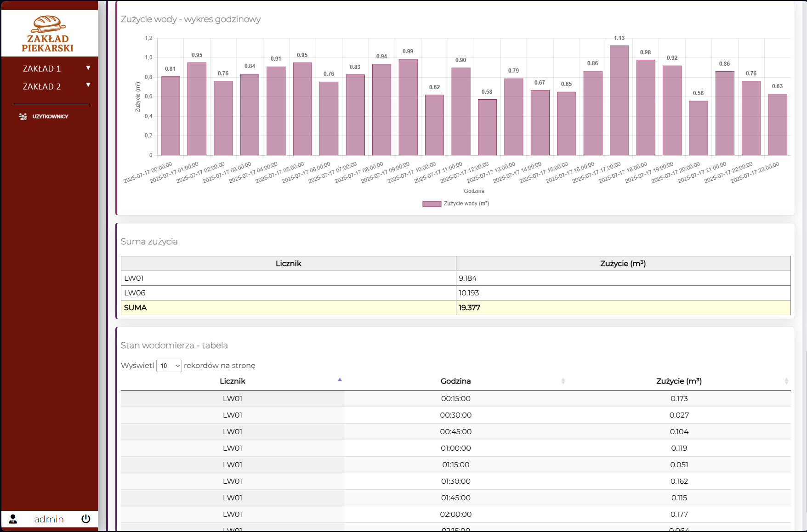Open ZAKŁAD 2 menu item
The width and height of the screenshot is (807, 532).
pyautogui.click(x=42, y=86)
